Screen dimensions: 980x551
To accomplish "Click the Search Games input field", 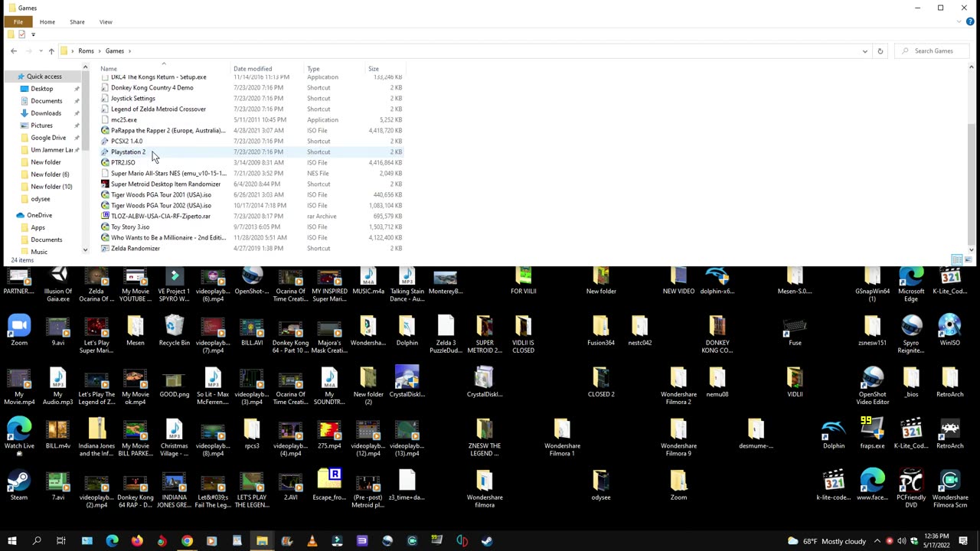I will (x=933, y=51).
